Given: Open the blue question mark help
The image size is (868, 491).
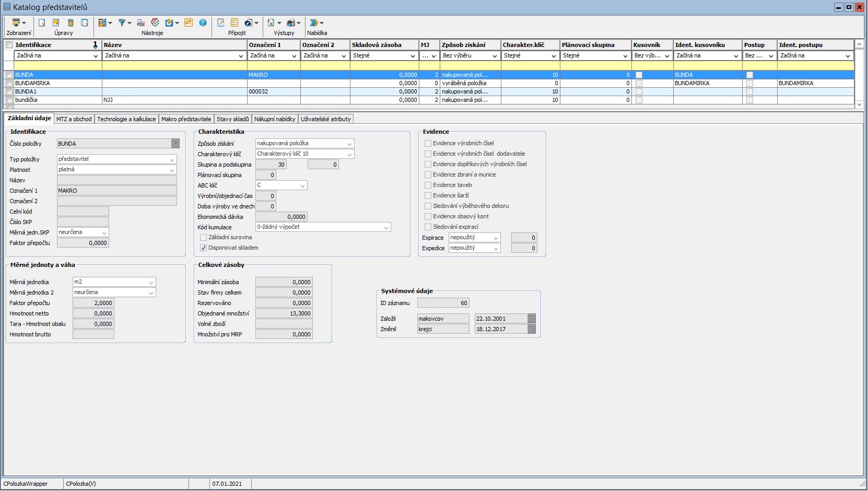Looking at the screenshot, I should point(203,22).
